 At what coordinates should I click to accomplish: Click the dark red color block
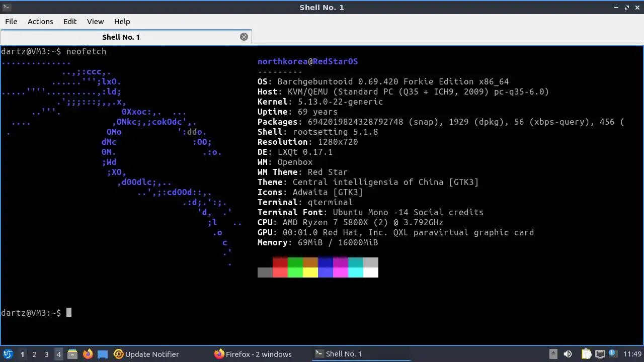click(280, 262)
